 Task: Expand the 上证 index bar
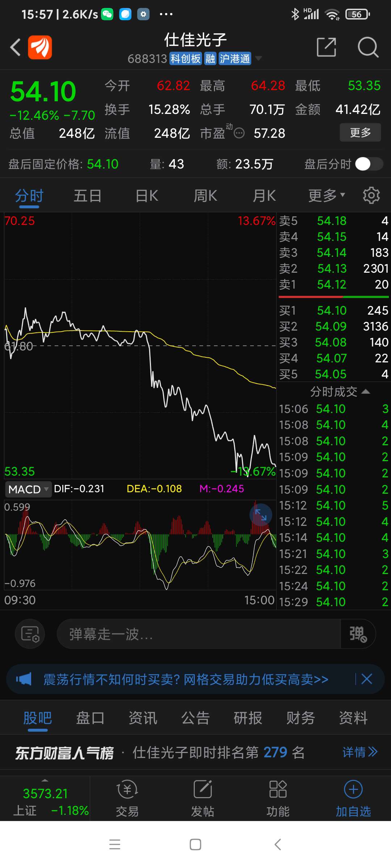click(45, 799)
